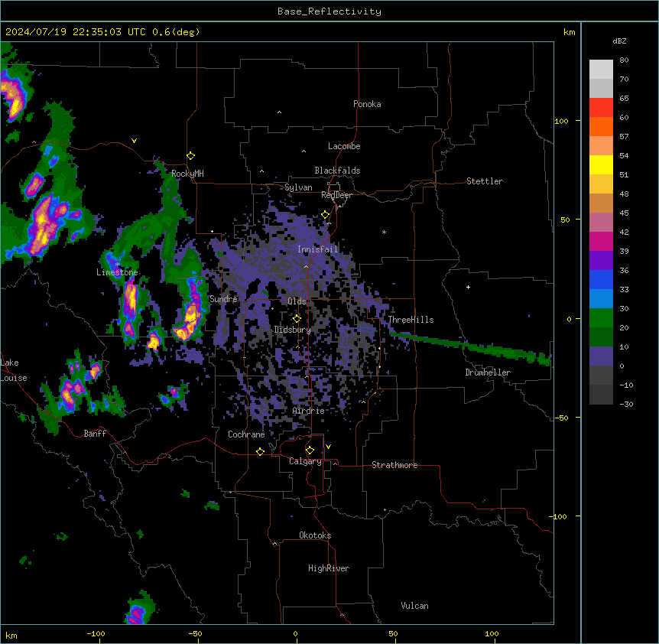This screenshot has width=659, height=644.
Task: Click the yellow diamond marker near RockyMH
Action: click(x=190, y=156)
